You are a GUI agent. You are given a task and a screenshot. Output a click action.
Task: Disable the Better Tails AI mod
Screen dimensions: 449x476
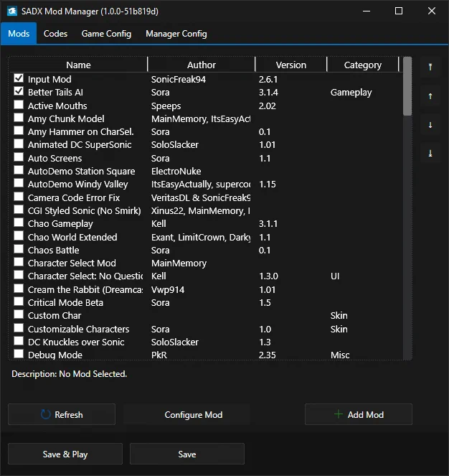pyautogui.click(x=19, y=91)
